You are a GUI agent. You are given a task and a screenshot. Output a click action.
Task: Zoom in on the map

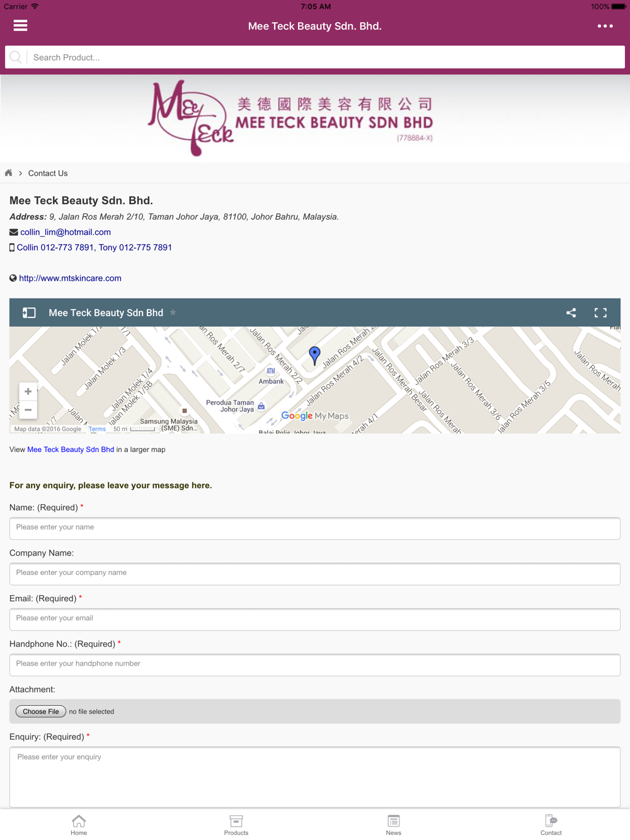28,392
